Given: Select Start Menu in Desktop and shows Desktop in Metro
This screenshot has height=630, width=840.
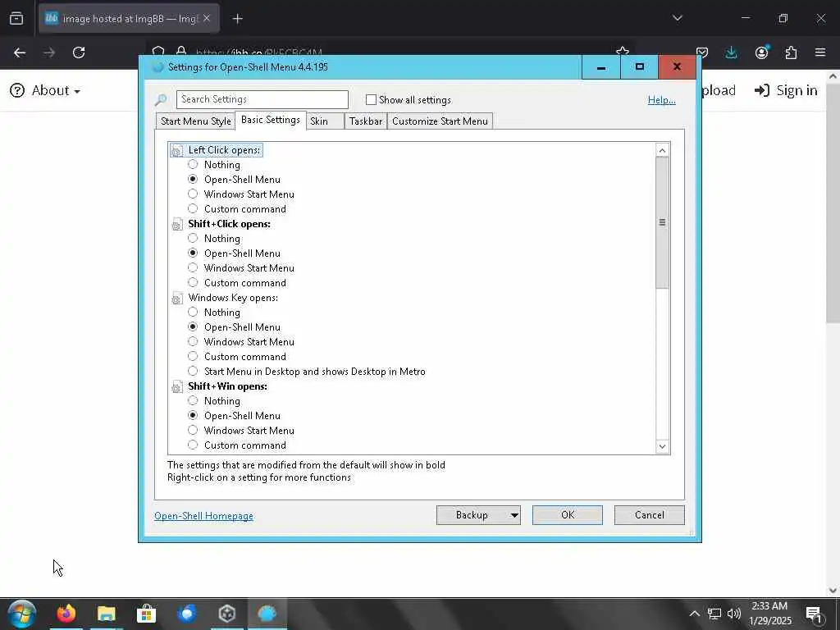Looking at the screenshot, I should (x=193, y=372).
